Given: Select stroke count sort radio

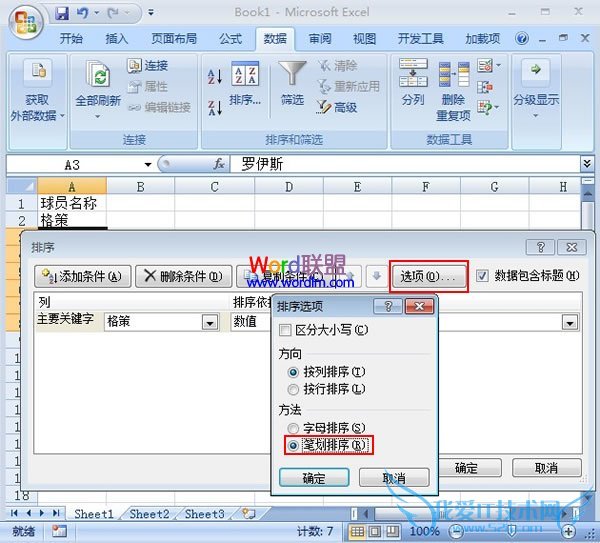Looking at the screenshot, I should [293, 445].
